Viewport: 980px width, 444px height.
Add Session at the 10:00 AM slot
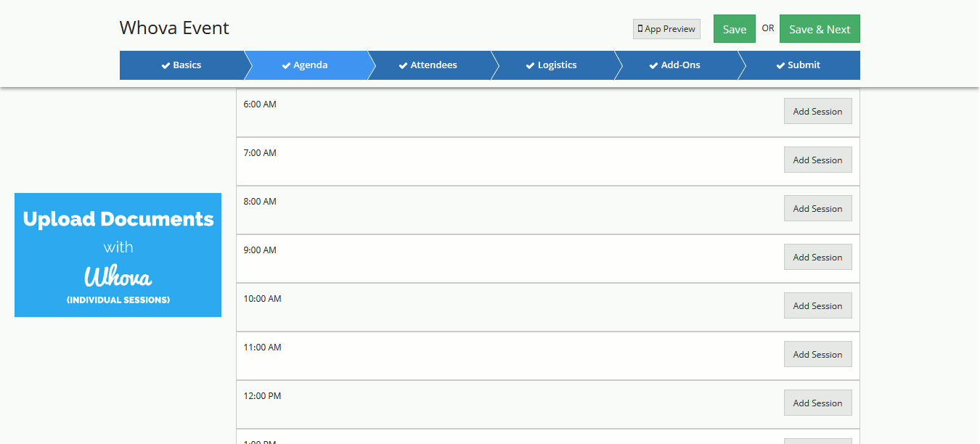[817, 306]
